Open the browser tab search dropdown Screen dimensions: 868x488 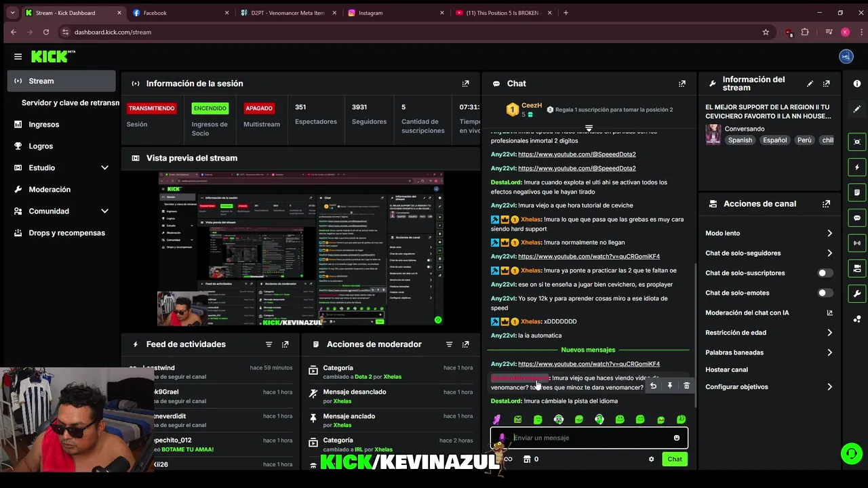[x=12, y=12]
